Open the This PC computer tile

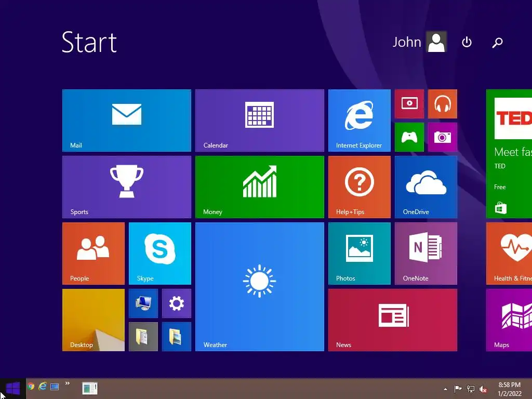pyautogui.click(x=143, y=303)
